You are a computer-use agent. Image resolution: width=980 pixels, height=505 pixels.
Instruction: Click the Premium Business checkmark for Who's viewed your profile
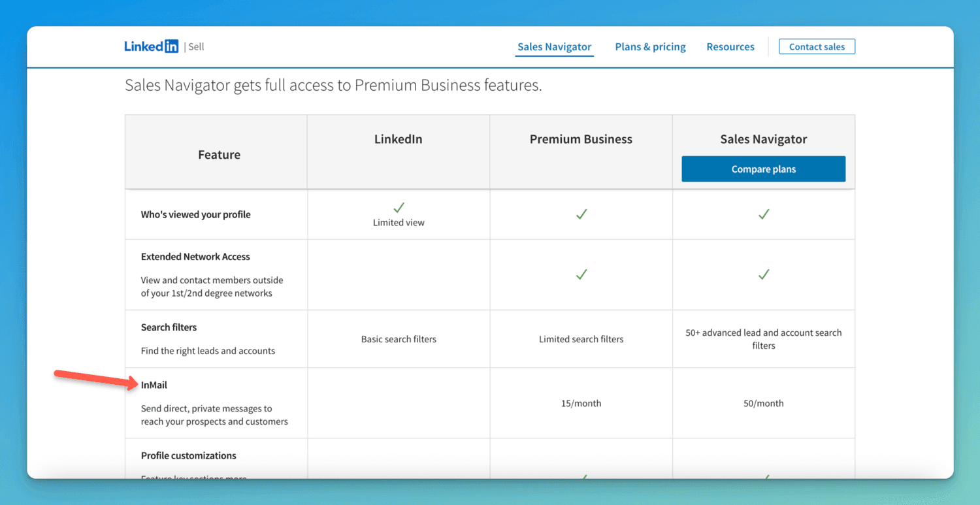[x=581, y=214]
